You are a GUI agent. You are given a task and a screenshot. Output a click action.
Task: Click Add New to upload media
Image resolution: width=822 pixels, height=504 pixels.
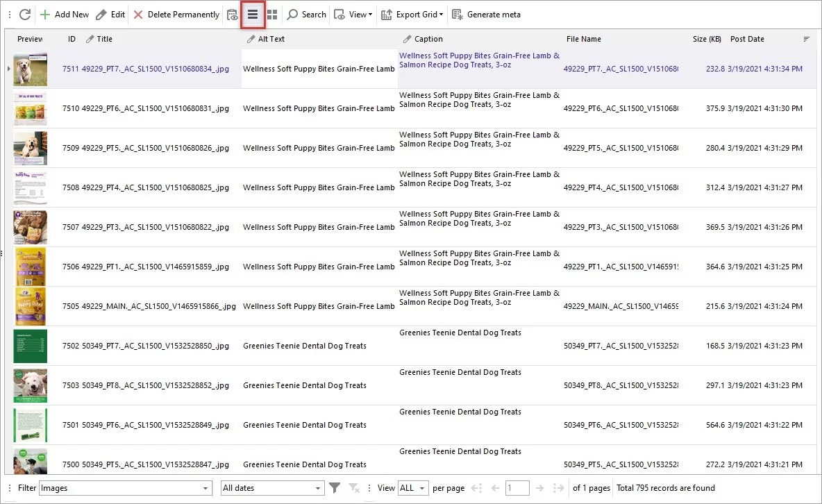pyautogui.click(x=65, y=14)
